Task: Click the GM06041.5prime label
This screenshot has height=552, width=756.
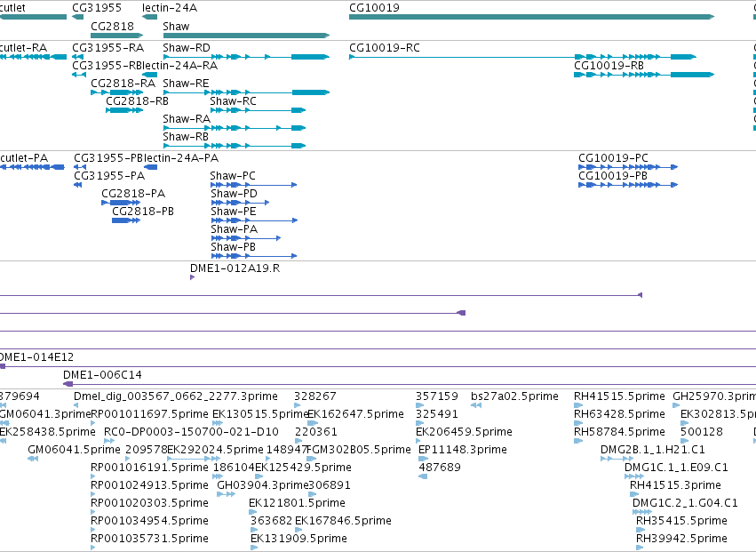Action: [75, 450]
